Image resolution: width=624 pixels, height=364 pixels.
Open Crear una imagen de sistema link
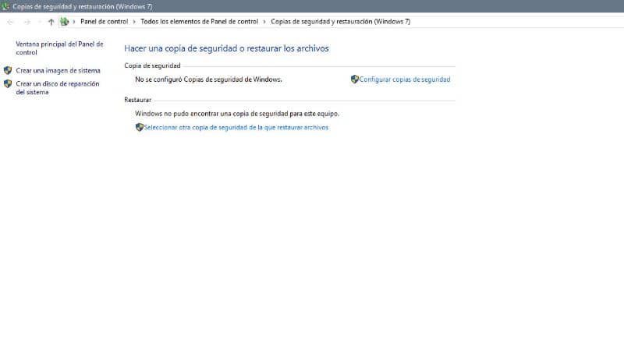pos(58,70)
